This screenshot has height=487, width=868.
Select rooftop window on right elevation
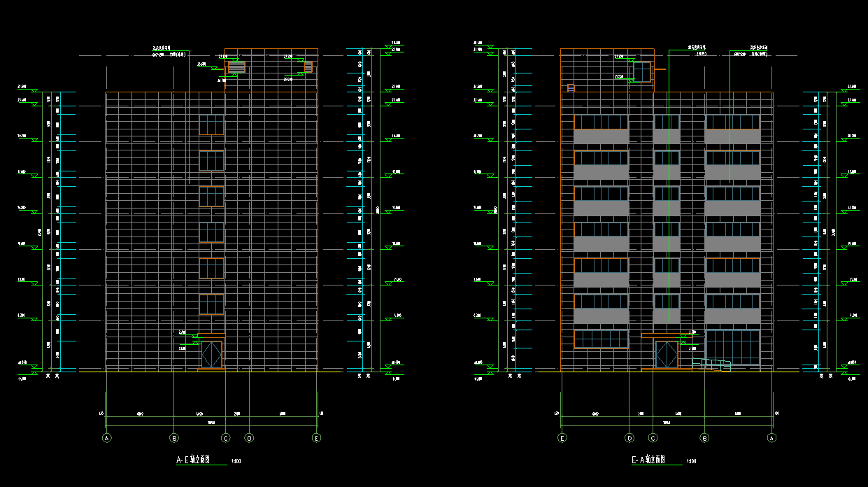point(641,72)
